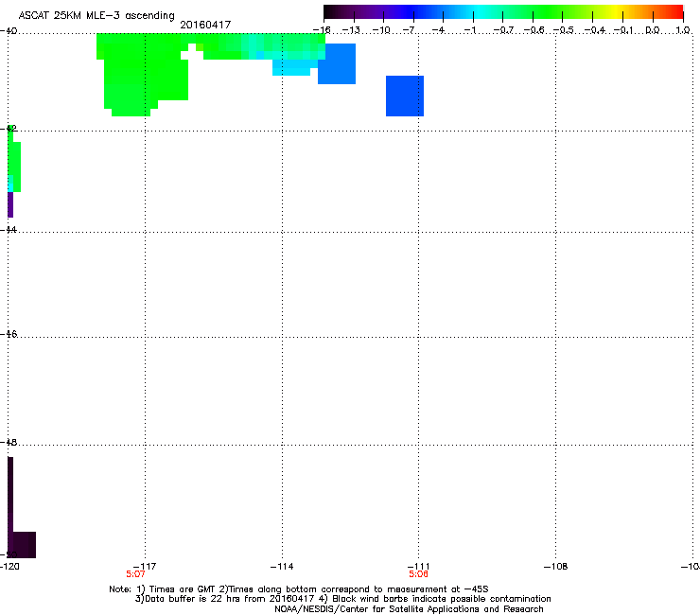The width and height of the screenshot is (700, 615).
Task: Click the 0.0 color scale label
Action: pos(653,30)
